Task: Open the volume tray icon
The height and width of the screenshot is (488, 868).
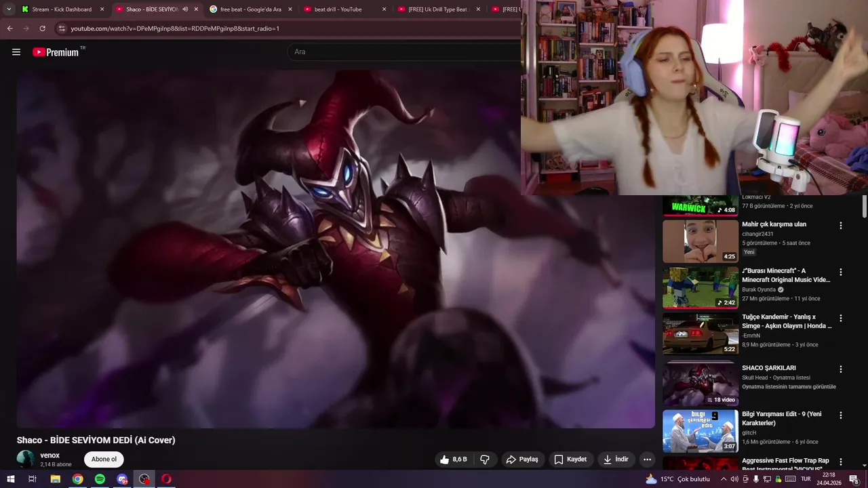Action: (734, 479)
